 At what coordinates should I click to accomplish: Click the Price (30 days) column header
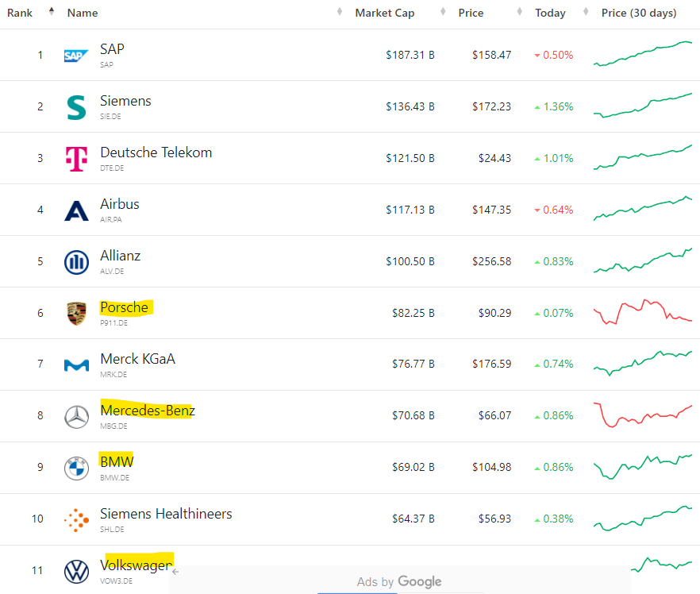point(638,13)
